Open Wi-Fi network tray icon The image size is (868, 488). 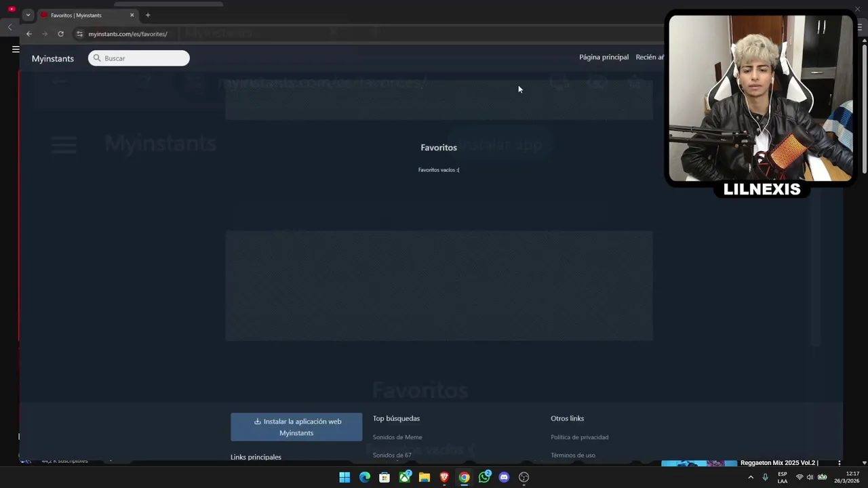click(x=799, y=477)
